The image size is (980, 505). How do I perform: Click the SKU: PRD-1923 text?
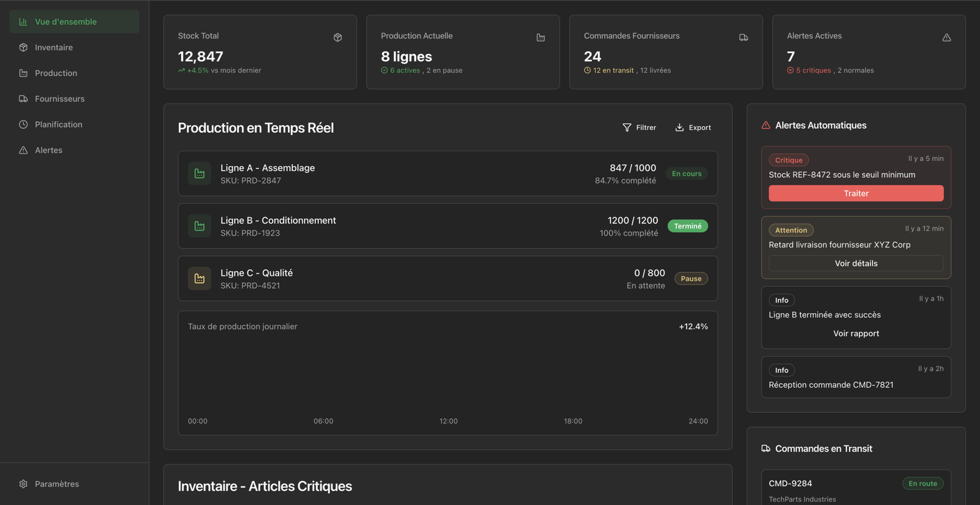click(250, 233)
